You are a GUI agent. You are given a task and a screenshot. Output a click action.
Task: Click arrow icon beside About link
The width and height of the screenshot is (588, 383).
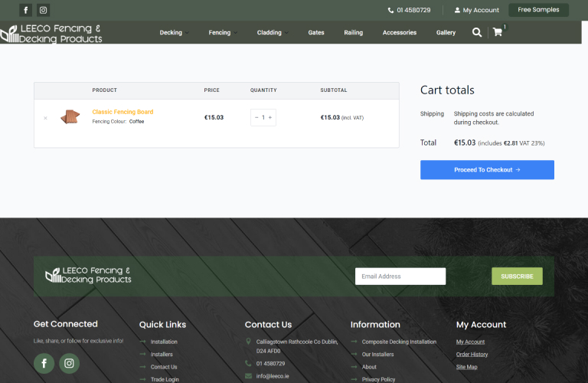click(x=354, y=366)
